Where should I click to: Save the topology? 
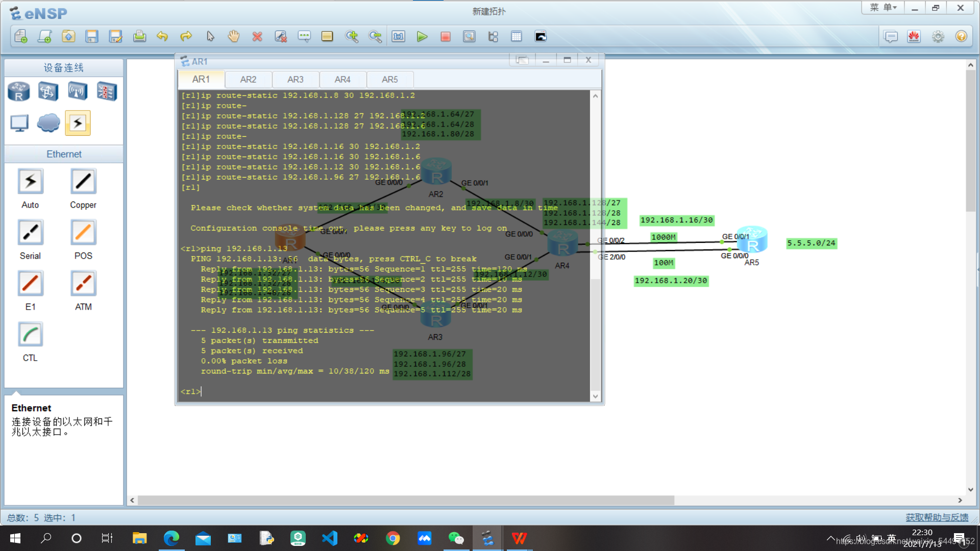(92, 36)
